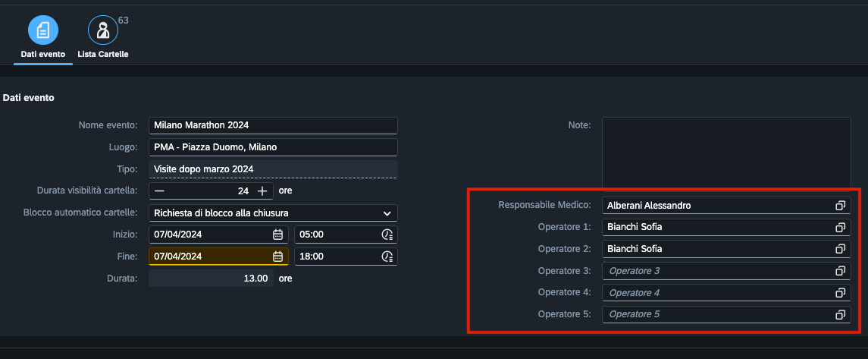Open time picker for Fine 18:00

pos(387,257)
